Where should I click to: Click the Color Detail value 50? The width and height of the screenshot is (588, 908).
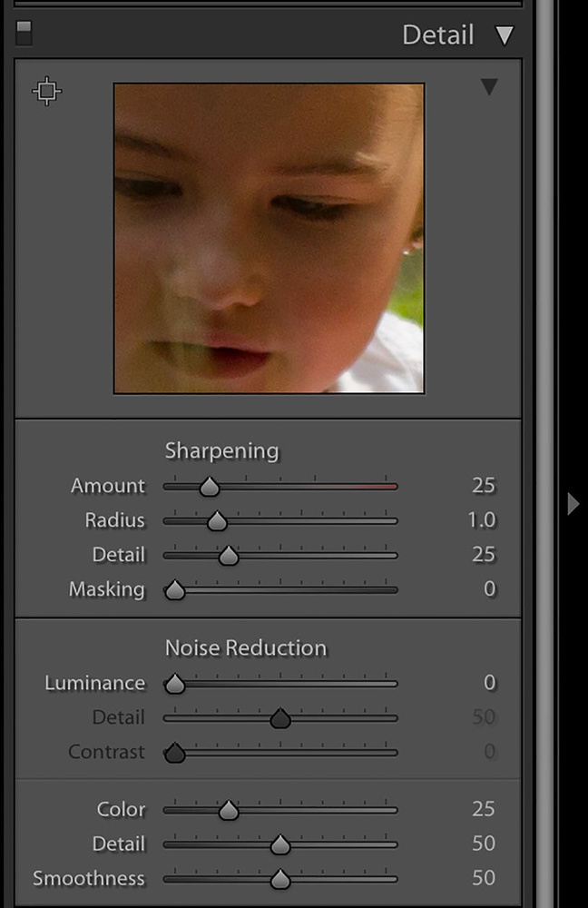tap(484, 844)
